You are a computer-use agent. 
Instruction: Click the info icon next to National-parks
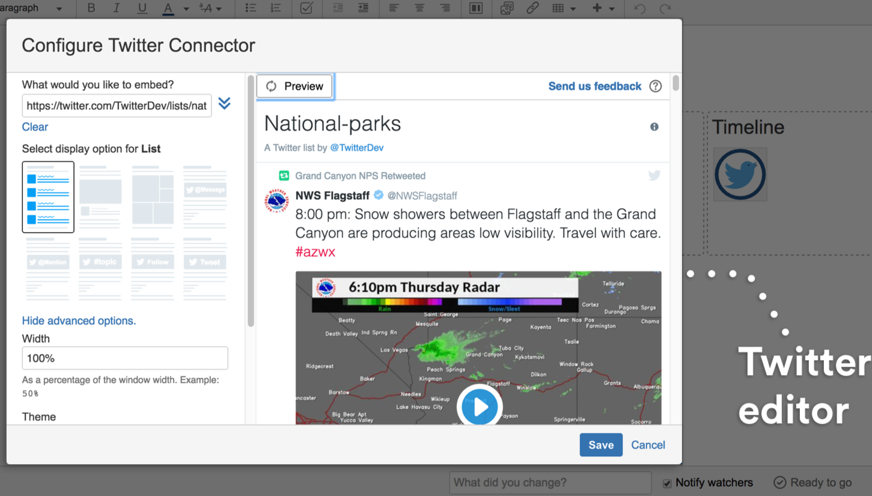[654, 127]
